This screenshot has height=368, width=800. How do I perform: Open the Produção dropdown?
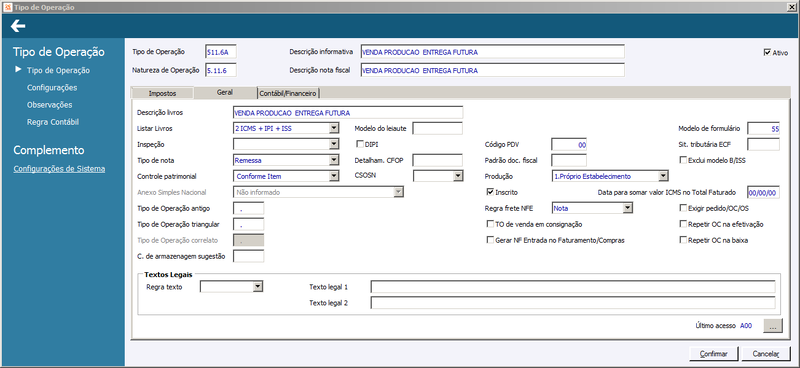coord(663,176)
